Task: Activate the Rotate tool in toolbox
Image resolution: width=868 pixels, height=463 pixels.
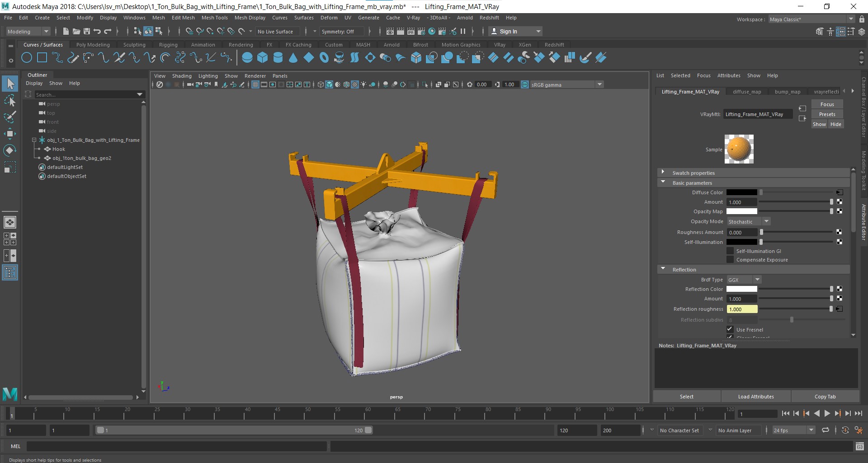Action: click(10, 150)
